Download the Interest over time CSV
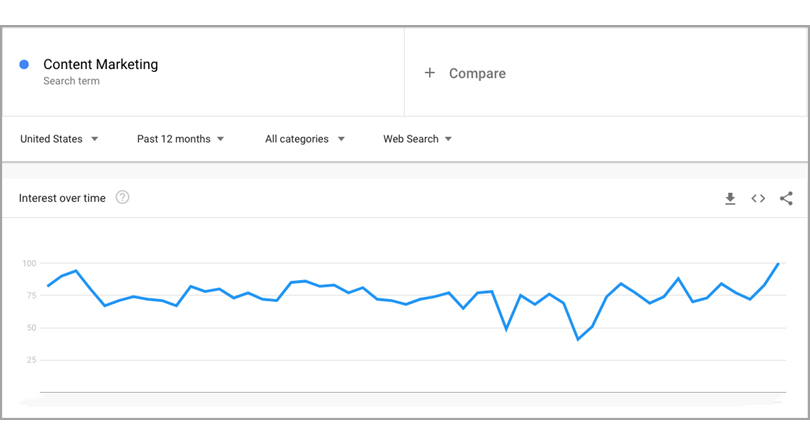Screen dimensions: 810x444 click(730, 199)
